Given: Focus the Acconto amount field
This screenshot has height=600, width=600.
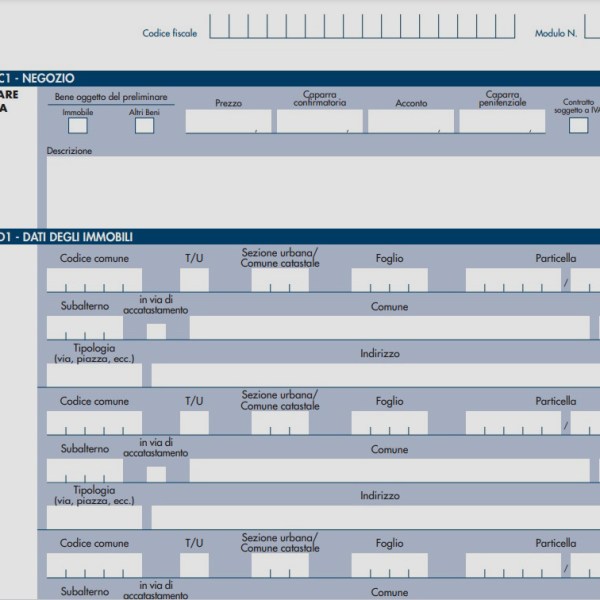Looking at the screenshot, I should point(411,121).
